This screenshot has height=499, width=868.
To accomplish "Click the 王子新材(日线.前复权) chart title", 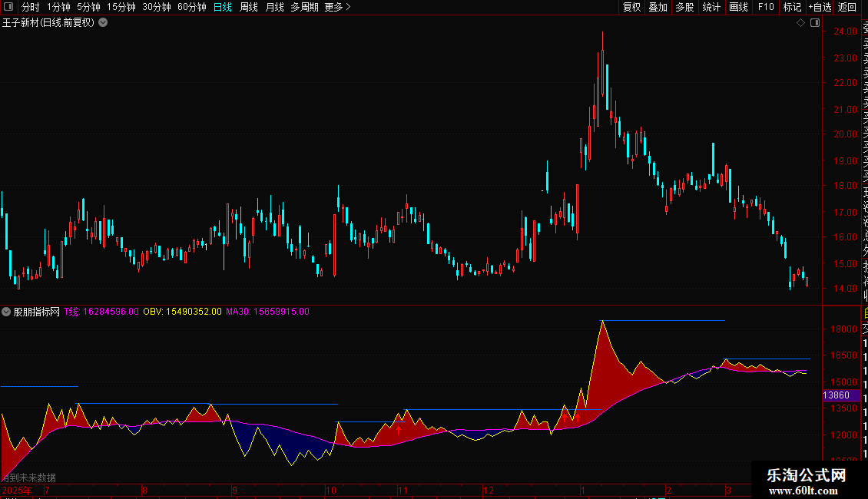I will pyautogui.click(x=48, y=23).
